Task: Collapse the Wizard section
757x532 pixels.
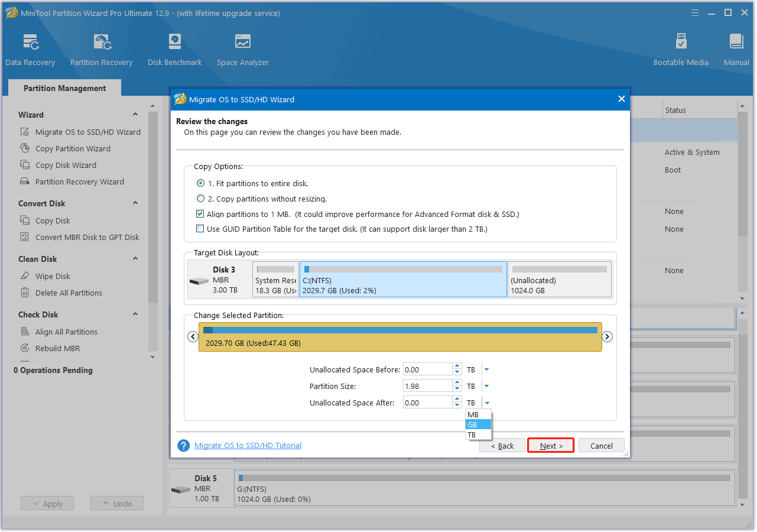Action: [135, 114]
